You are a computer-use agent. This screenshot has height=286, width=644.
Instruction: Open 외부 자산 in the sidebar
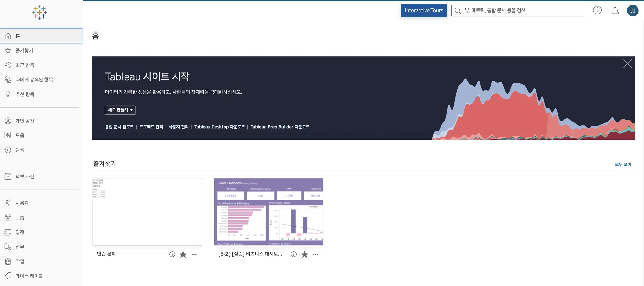(42, 177)
